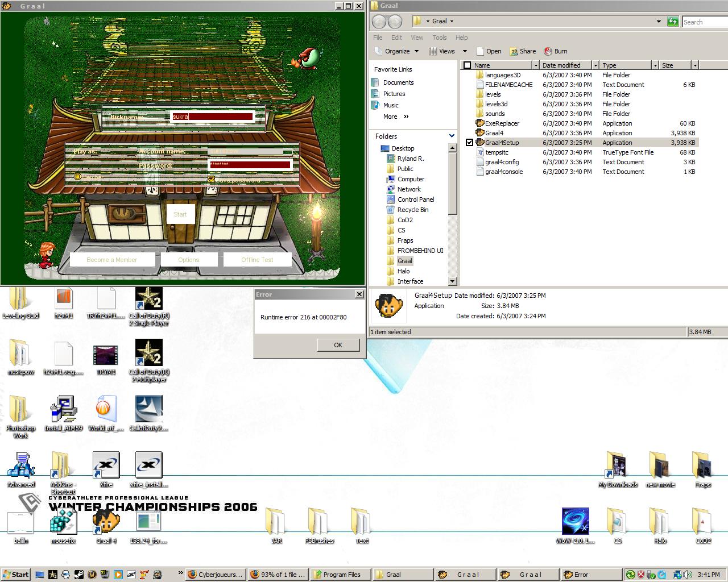
Task: Open the File menu in Explorer
Action: pos(378,38)
